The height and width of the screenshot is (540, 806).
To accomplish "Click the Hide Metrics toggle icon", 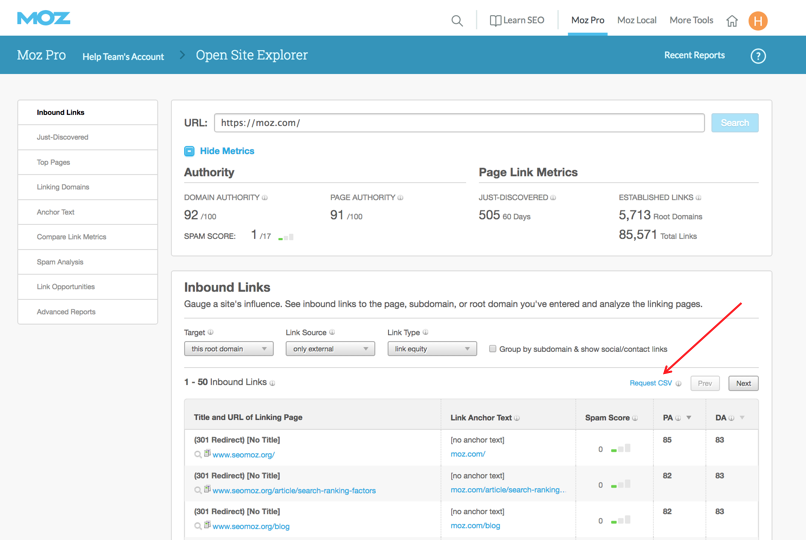I will click(189, 151).
